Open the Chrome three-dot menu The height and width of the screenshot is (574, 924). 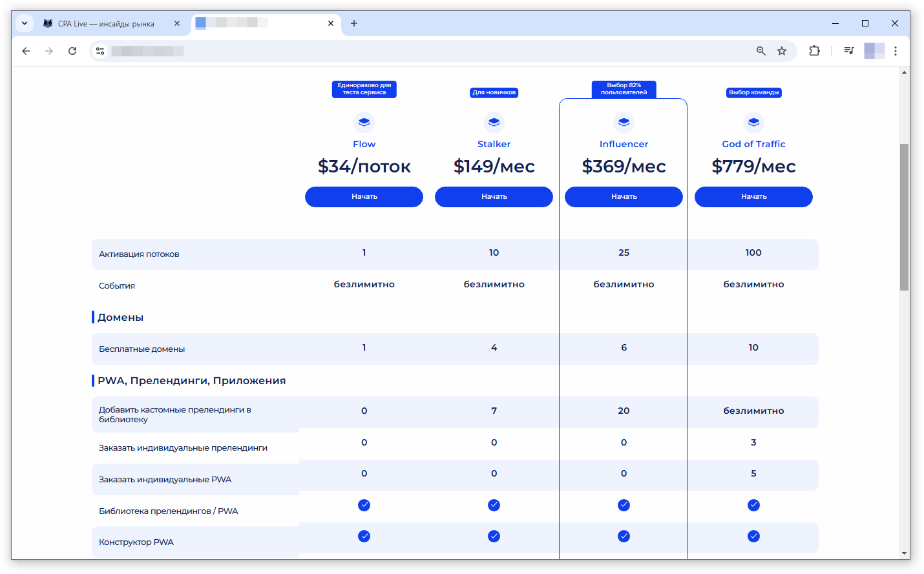click(896, 51)
